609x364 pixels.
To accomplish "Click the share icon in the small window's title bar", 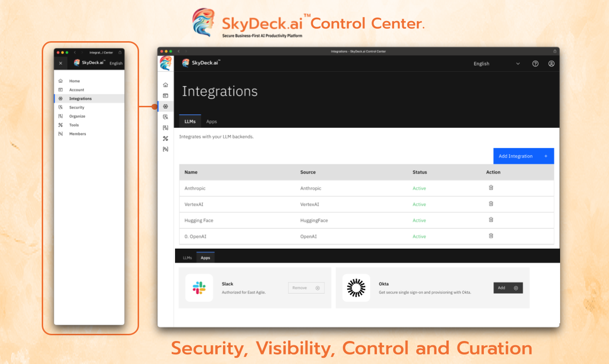I will tap(120, 52).
